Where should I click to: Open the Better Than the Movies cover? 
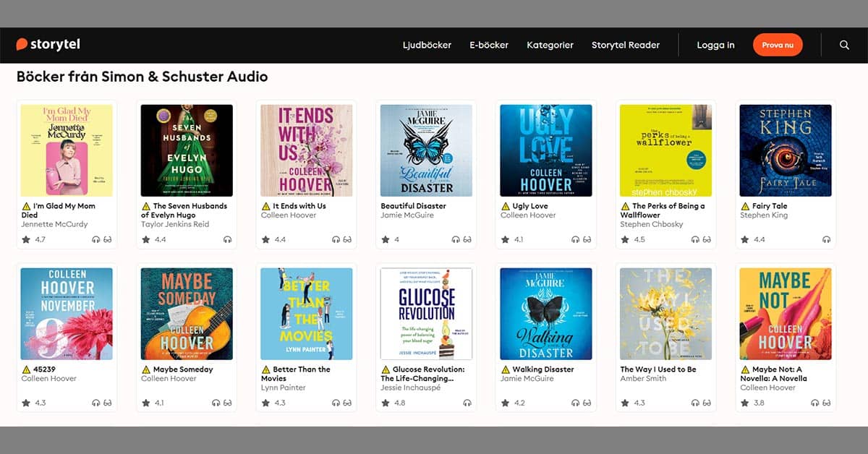coord(307,314)
